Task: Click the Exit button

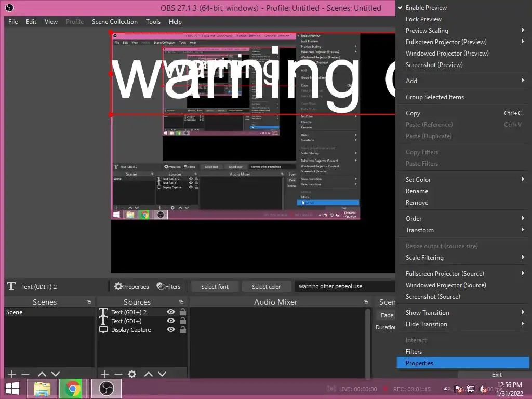Action: pos(497,374)
